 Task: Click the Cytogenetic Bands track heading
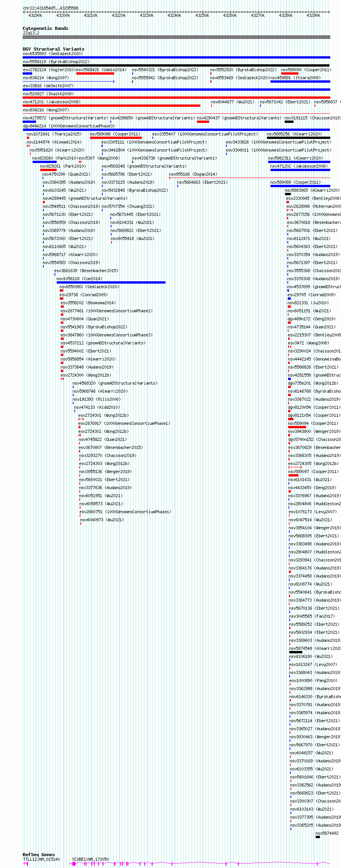(46, 28)
